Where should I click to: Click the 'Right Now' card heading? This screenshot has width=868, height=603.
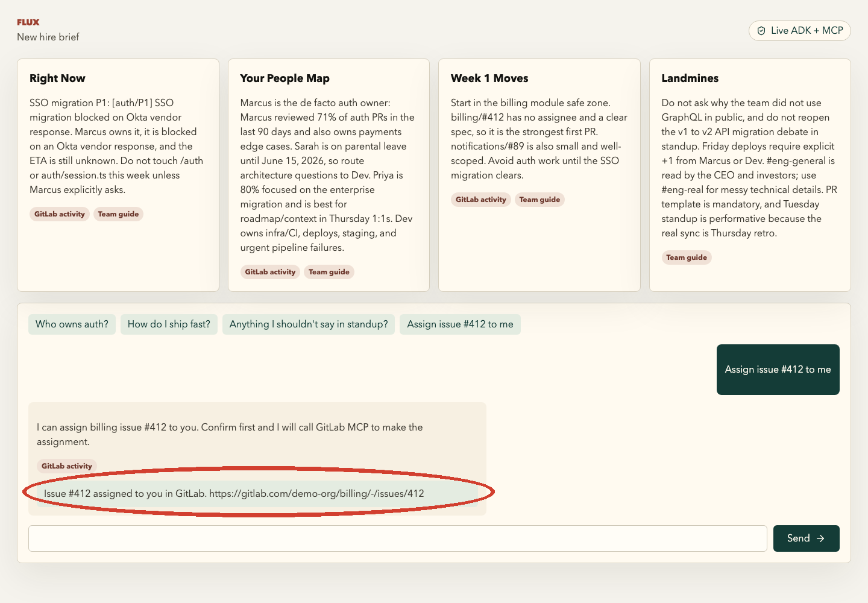pos(57,78)
